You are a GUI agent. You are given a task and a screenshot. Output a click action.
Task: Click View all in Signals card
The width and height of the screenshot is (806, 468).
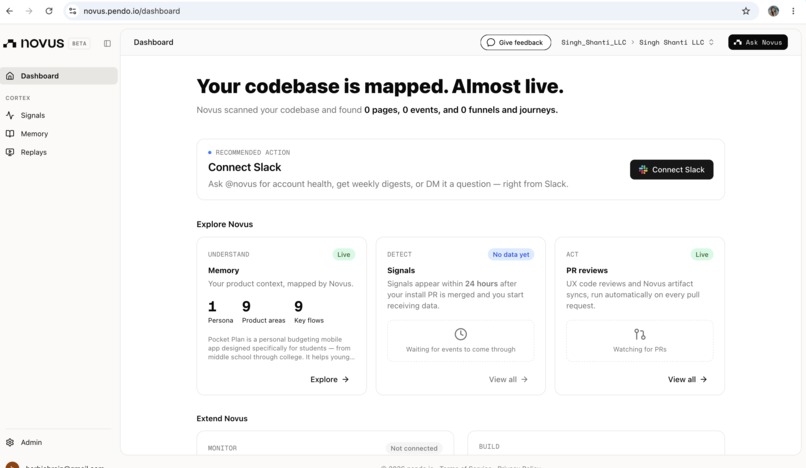(508, 380)
